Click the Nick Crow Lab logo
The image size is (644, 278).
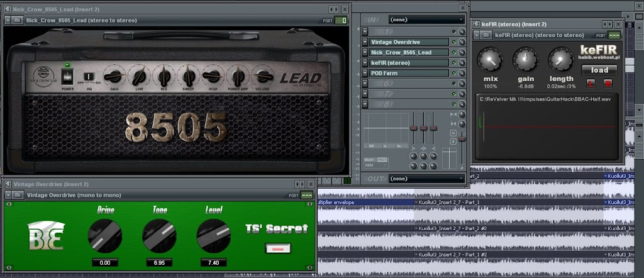pyautogui.click(x=43, y=76)
